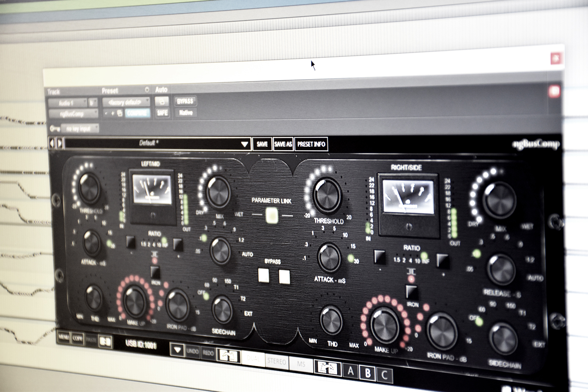
Task: Open the factory default preset dropdown
Action: (126, 102)
